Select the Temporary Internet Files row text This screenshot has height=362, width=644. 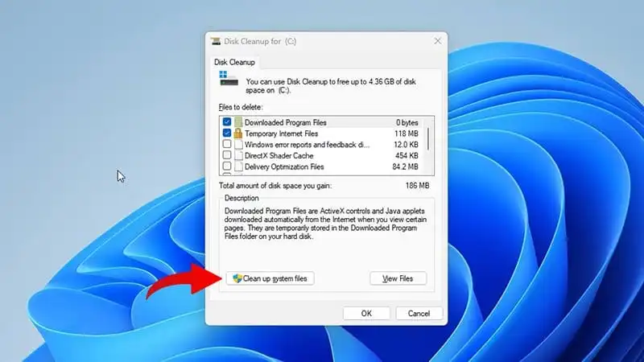281,134
